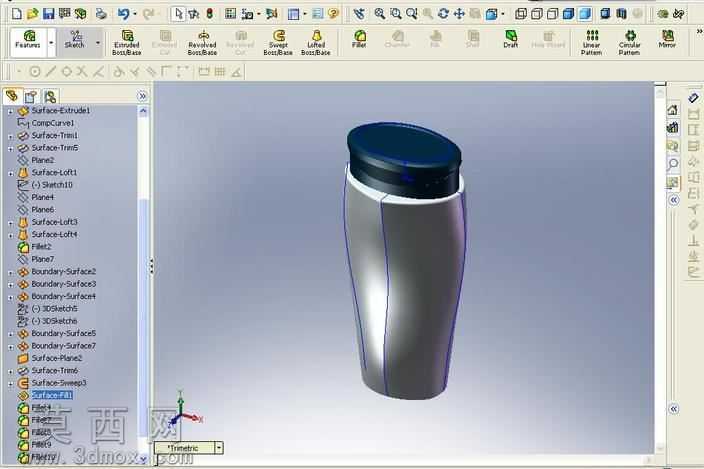Rebuild model using traffic light icon
Image resolution: width=704 pixels, height=469 pixels.
210,14
